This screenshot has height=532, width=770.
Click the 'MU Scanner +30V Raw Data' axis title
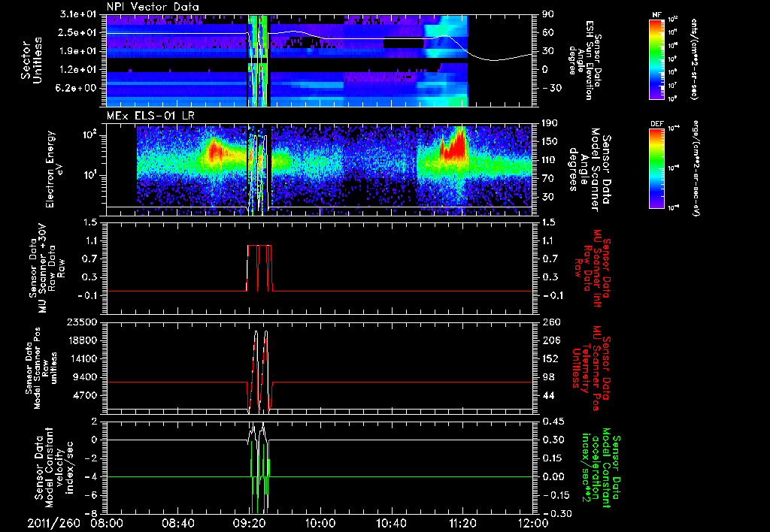[47, 268]
